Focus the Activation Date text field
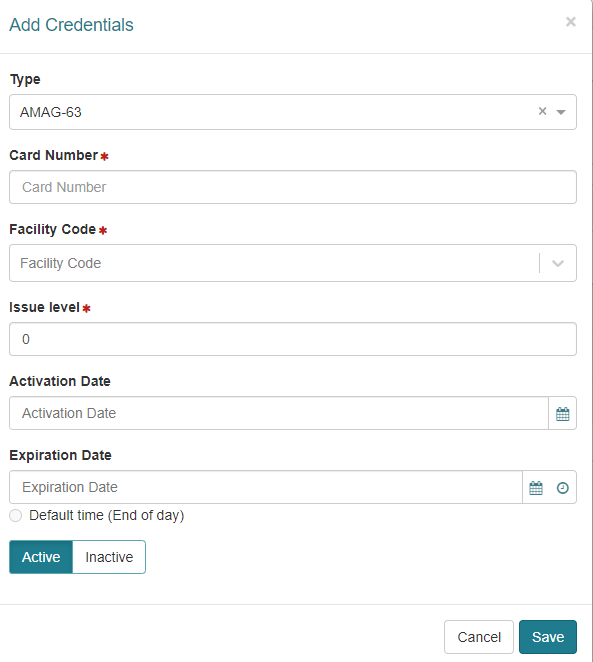The image size is (593, 662). (x=279, y=413)
